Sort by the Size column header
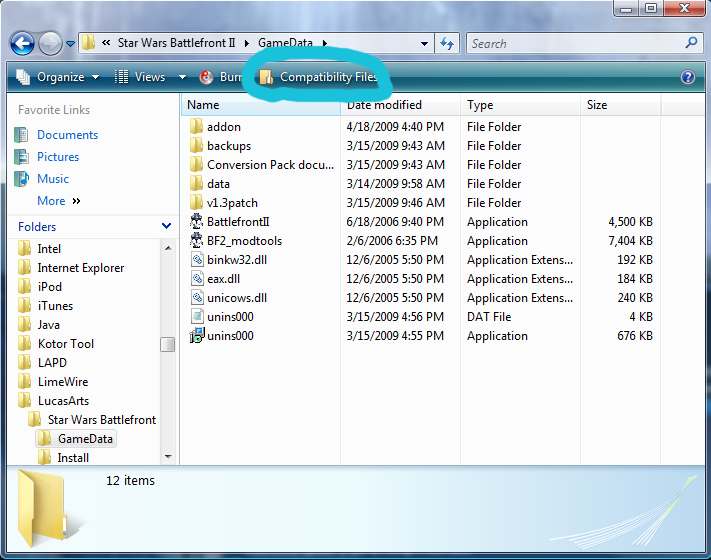 620,105
